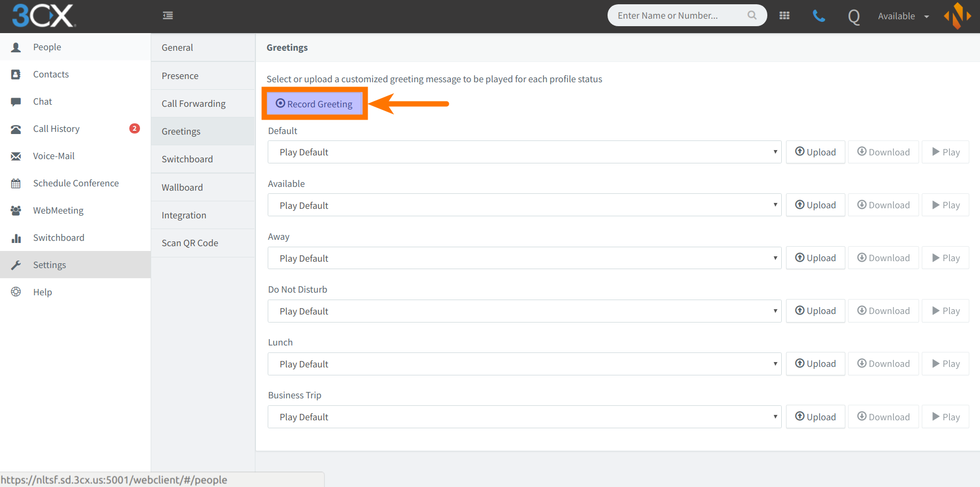Open the Business Trip greeting dropdown
The image size is (980, 487).
tap(524, 417)
